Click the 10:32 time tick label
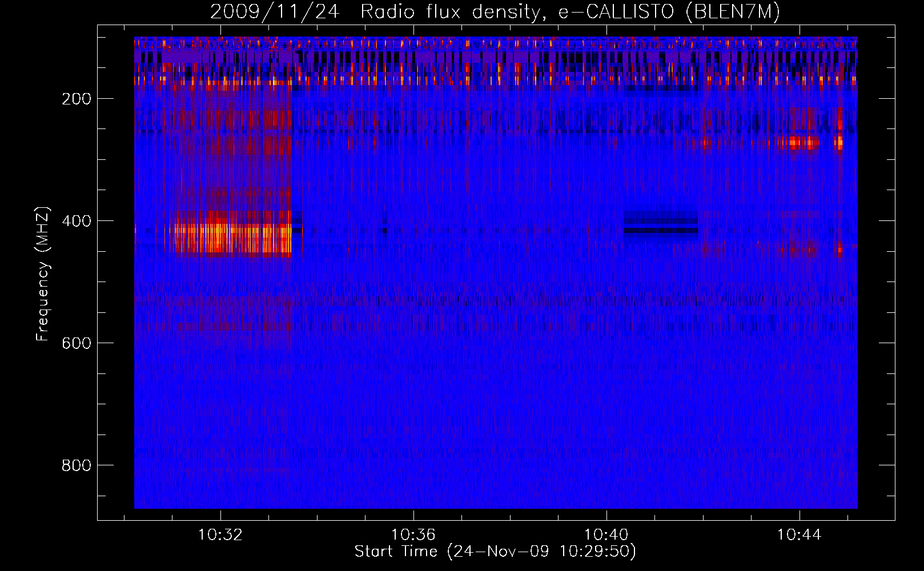 (220, 535)
